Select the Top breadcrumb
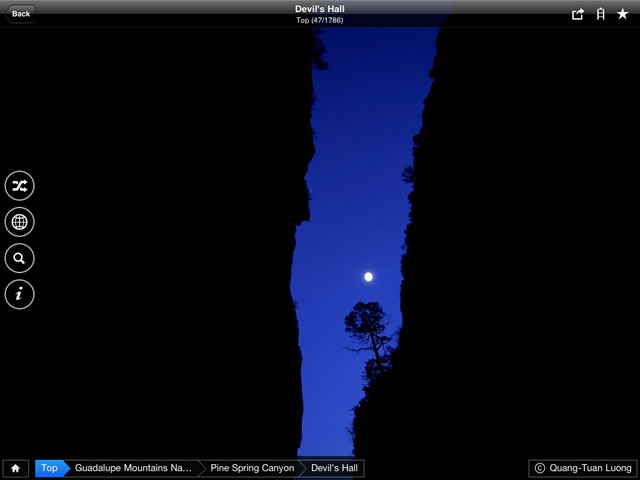The height and width of the screenshot is (480, 640). [49, 468]
